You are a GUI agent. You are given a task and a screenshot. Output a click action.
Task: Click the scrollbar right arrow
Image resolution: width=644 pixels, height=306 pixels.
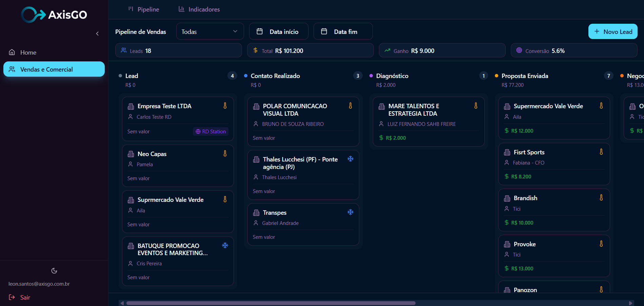click(x=630, y=303)
